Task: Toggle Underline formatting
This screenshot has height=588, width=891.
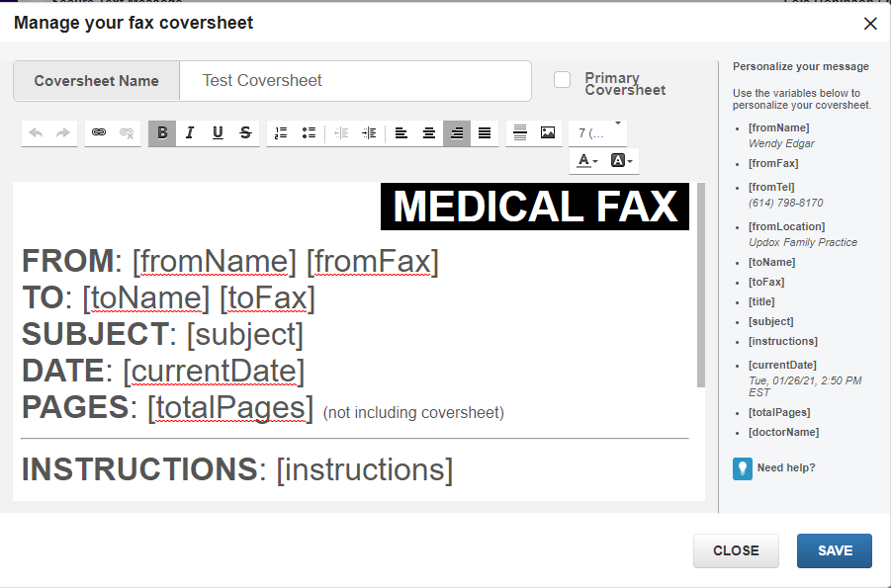Action: tap(218, 133)
